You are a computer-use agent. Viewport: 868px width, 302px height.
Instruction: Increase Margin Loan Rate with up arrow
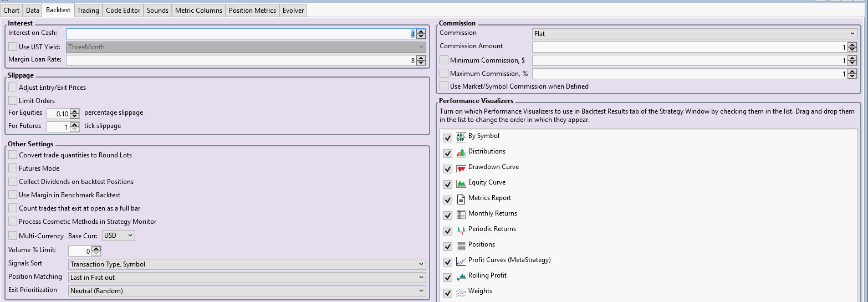coord(421,58)
